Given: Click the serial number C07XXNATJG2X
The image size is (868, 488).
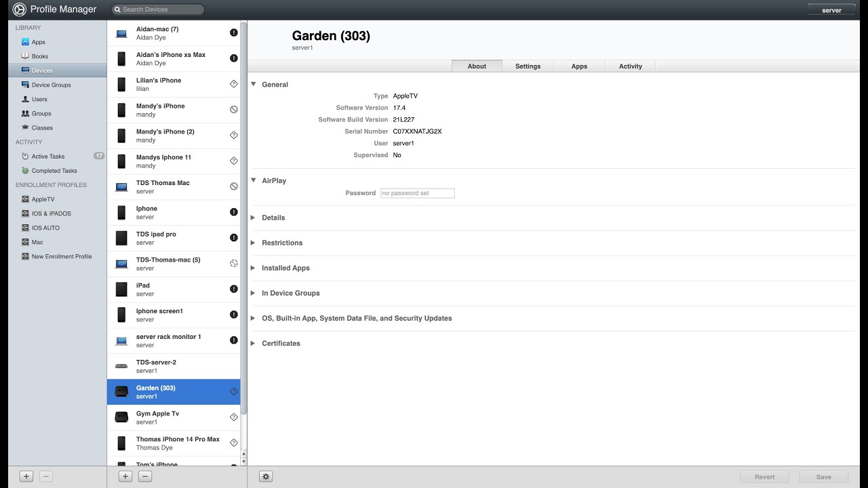Looking at the screenshot, I should coord(417,131).
